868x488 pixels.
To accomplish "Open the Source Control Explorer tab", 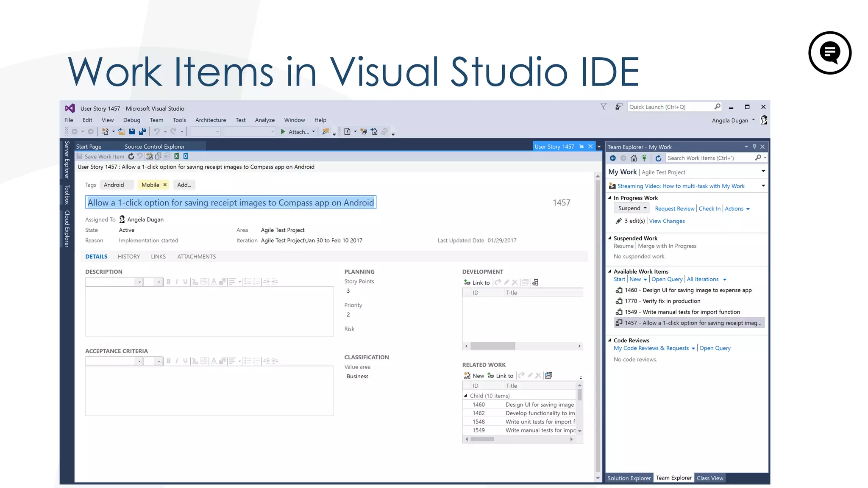I will tap(155, 147).
